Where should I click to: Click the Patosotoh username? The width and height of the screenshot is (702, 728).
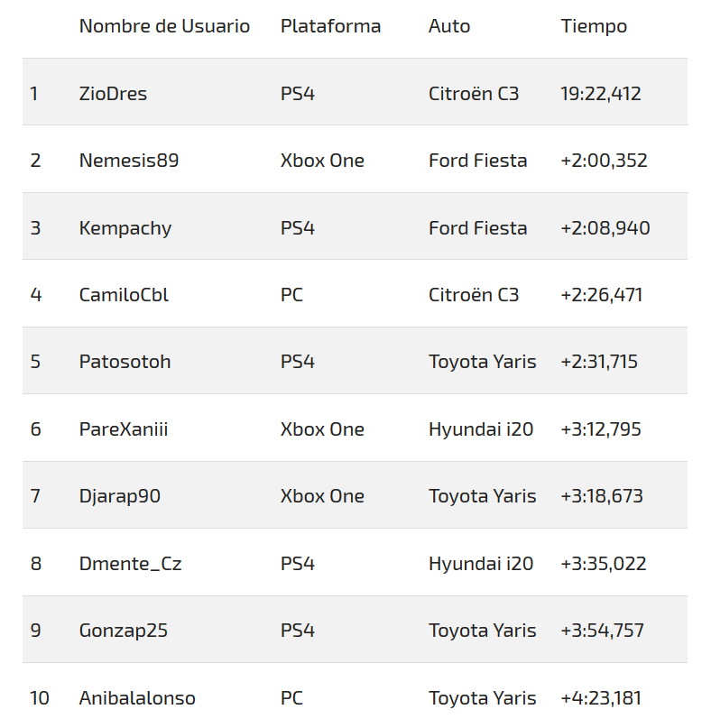click(125, 362)
